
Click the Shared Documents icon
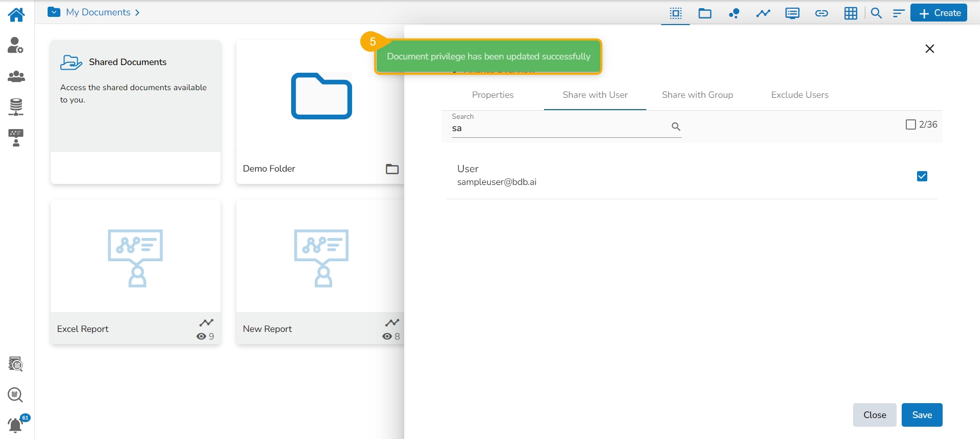click(x=71, y=62)
